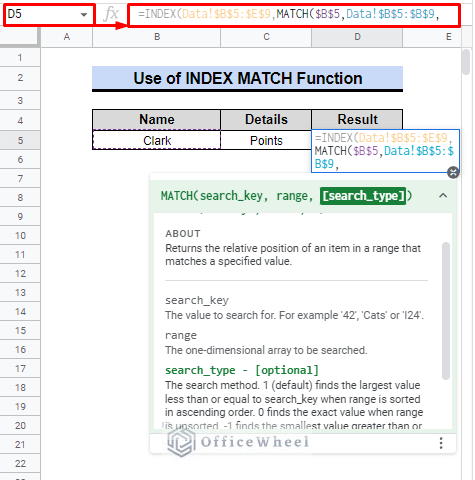Select column D header
The height and width of the screenshot is (480, 475).
357,37
